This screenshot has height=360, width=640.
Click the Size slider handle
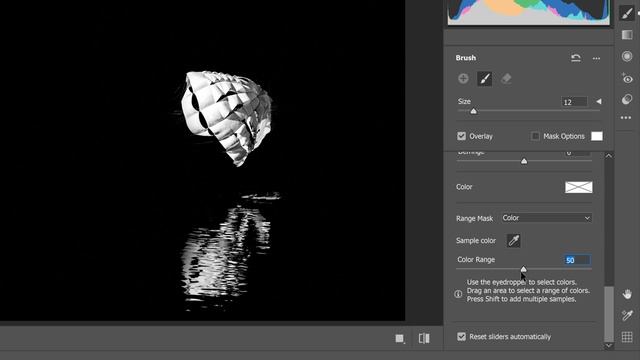473,111
